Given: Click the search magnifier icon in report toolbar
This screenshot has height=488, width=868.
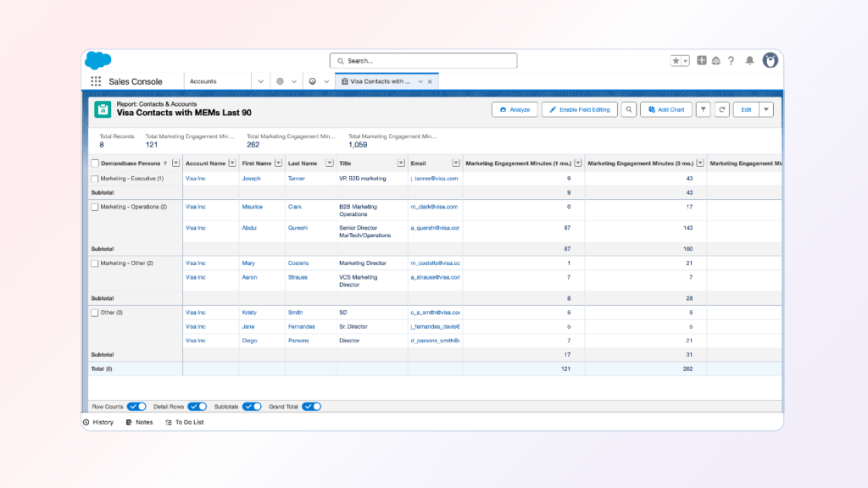Looking at the screenshot, I should 629,109.
